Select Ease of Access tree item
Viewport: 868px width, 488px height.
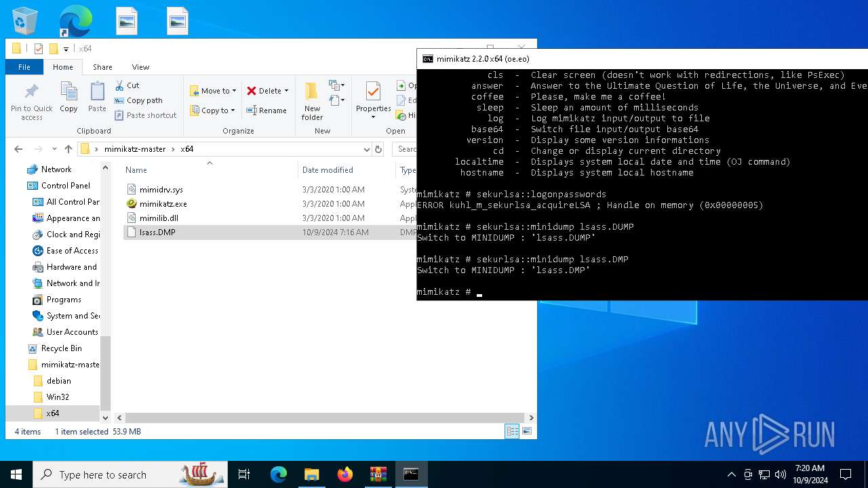(72, 251)
